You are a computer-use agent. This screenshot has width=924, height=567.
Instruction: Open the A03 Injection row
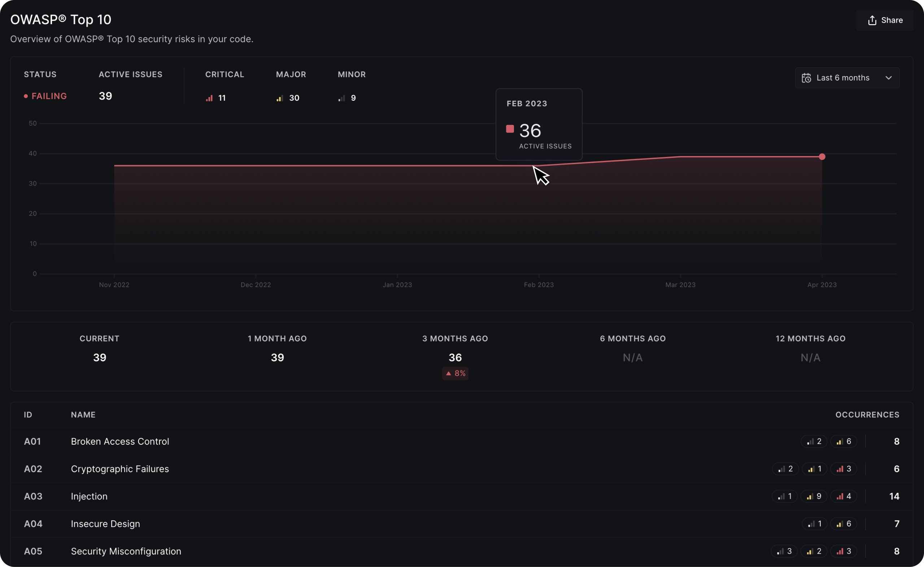pyautogui.click(x=89, y=497)
